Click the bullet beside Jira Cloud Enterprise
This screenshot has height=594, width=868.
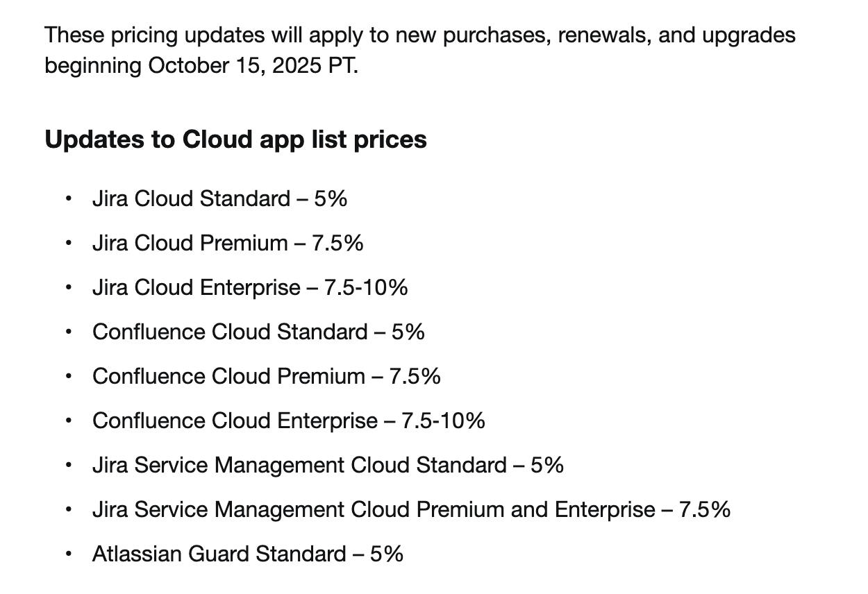68,288
